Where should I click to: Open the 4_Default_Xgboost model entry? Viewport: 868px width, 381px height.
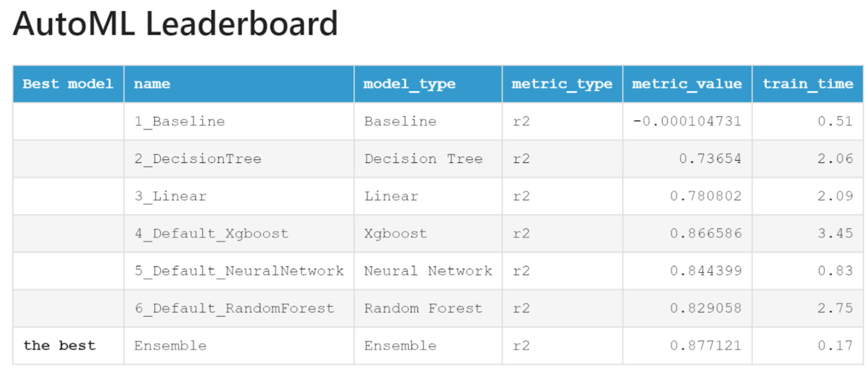(211, 234)
